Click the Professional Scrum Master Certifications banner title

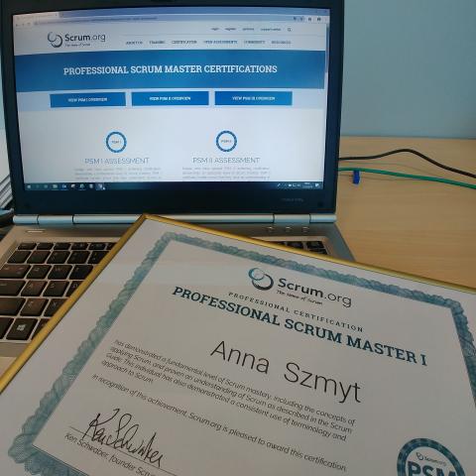171,69
